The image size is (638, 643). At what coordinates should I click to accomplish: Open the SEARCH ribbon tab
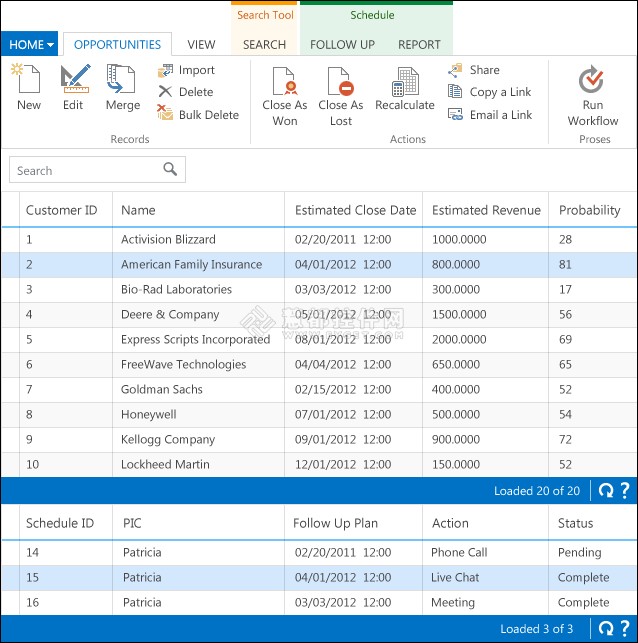click(264, 44)
